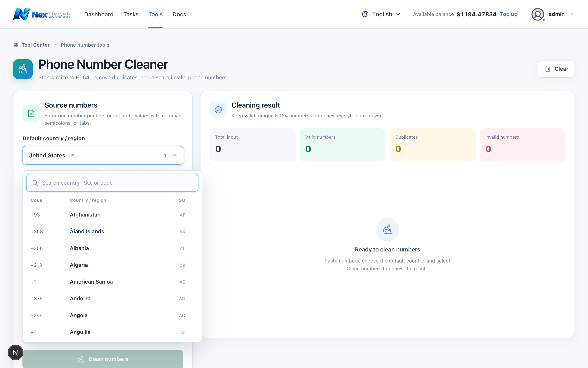This screenshot has height=368, width=588.
Task: Click the search magnifier icon
Action: [x=35, y=183]
